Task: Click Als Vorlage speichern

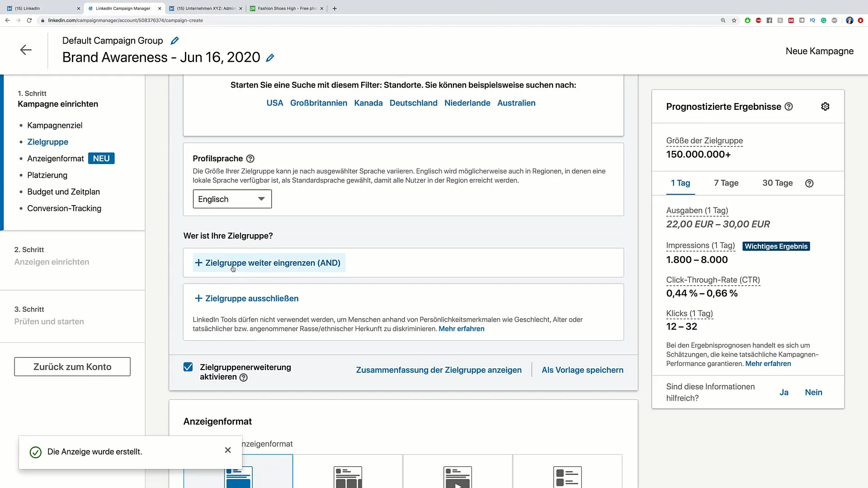Action: (582, 370)
